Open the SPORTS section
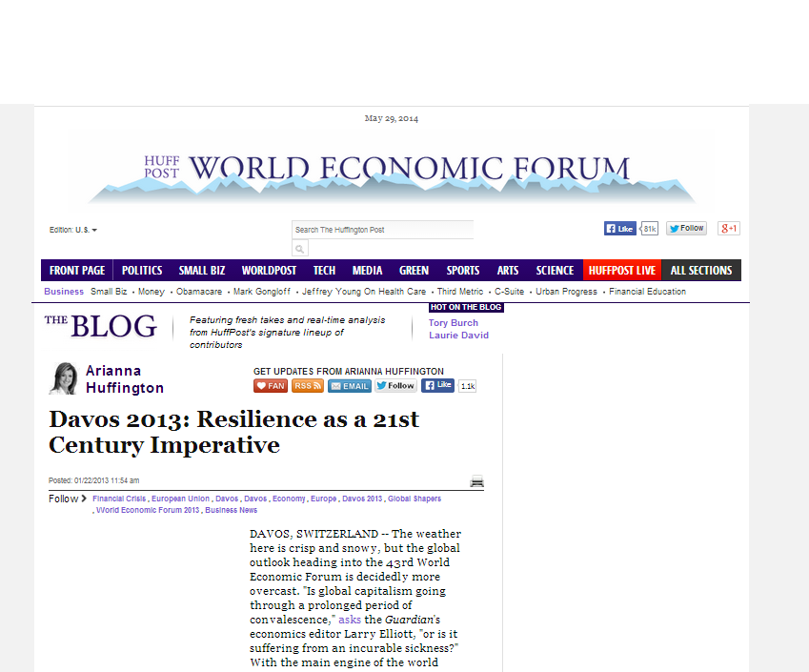Viewport: 809px width, 672px height. point(463,271)
